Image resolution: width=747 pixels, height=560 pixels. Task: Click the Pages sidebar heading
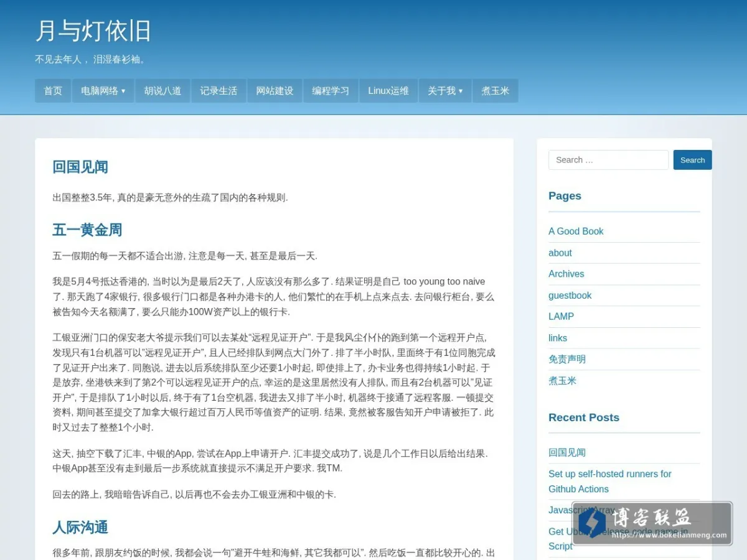565,195
